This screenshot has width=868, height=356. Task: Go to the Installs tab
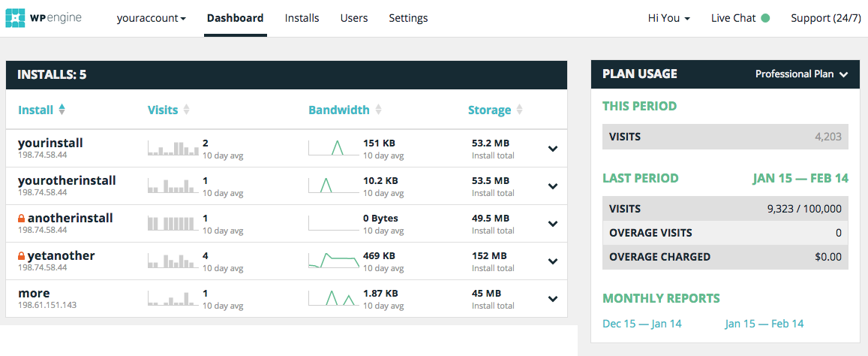click(302, 18)
